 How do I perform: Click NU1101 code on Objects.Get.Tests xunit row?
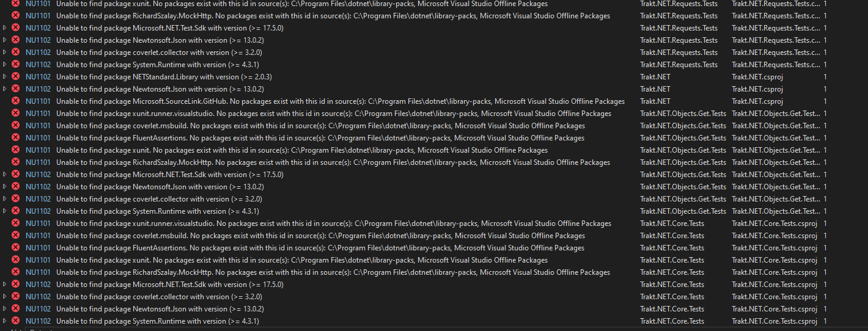point(39,150)
